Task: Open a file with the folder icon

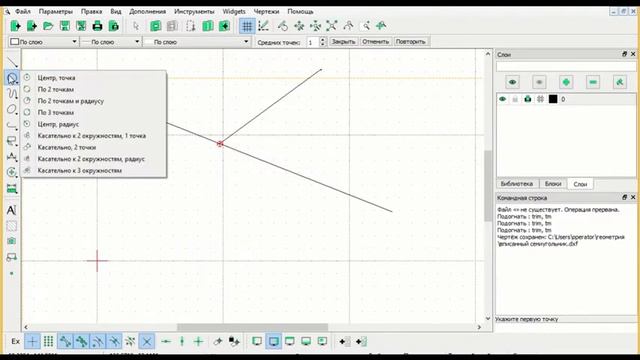Action: 48,26
